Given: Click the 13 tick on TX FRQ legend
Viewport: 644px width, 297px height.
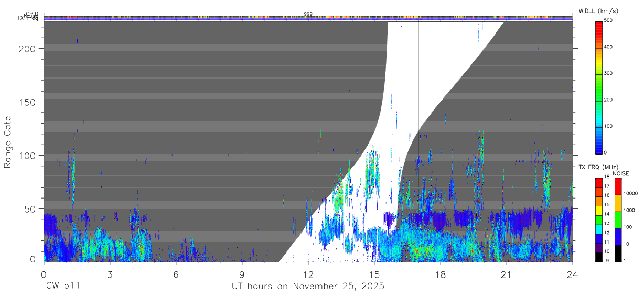Looking at the screenshot, I should click(x=607, y=223).
